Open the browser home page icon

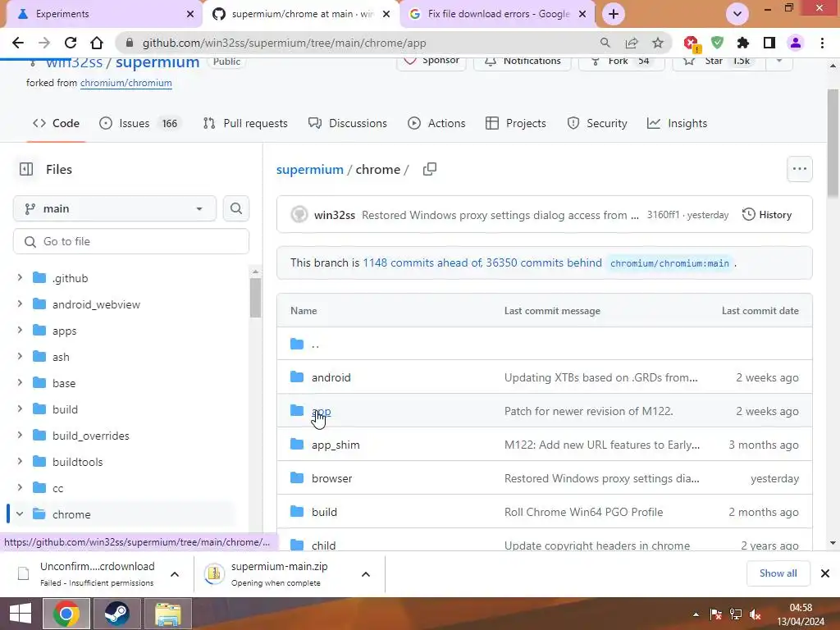coord(97,43)
